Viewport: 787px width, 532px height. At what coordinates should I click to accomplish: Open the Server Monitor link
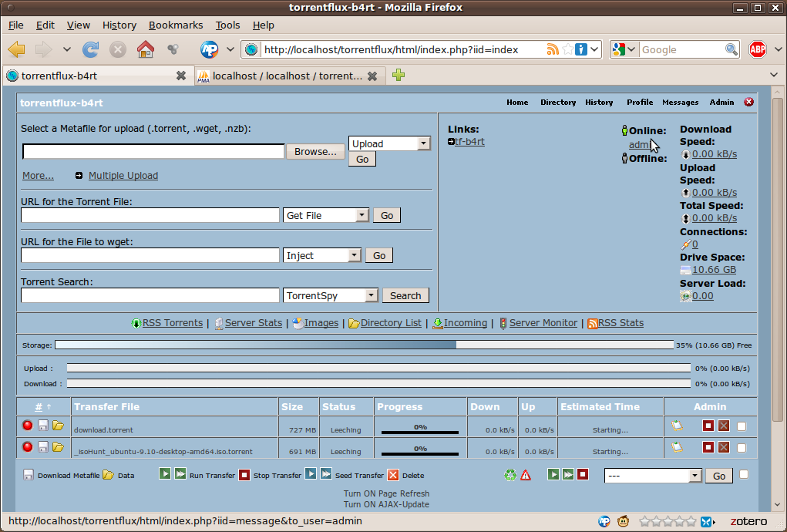[543, 323]
